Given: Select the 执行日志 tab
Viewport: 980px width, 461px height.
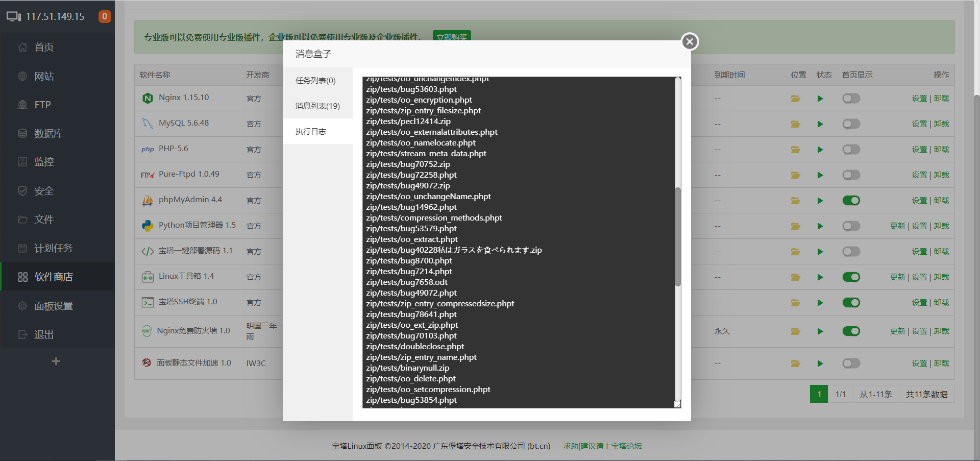Looking at the screenshot, I should tap(317, 131).
